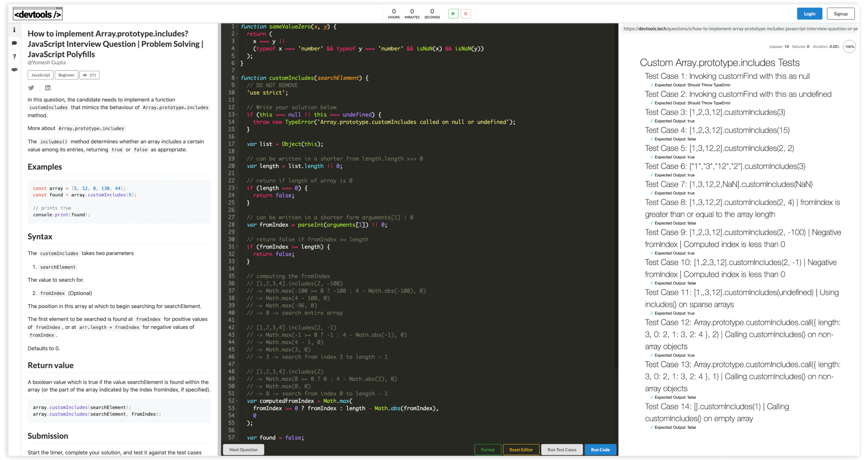This screenshot has height=460, width=868.
Task: Click the SECONDS timer counter
Action: (x=432, y=14)
